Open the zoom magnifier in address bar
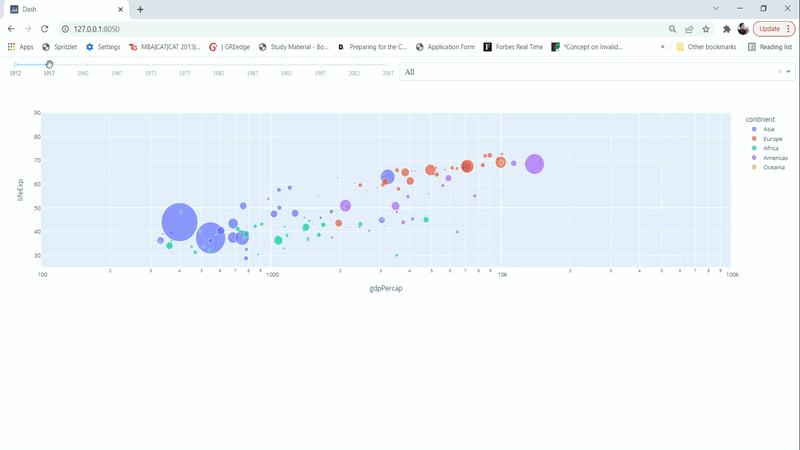Viewport: 800px width, 450px height. click(x=672, y=29)
